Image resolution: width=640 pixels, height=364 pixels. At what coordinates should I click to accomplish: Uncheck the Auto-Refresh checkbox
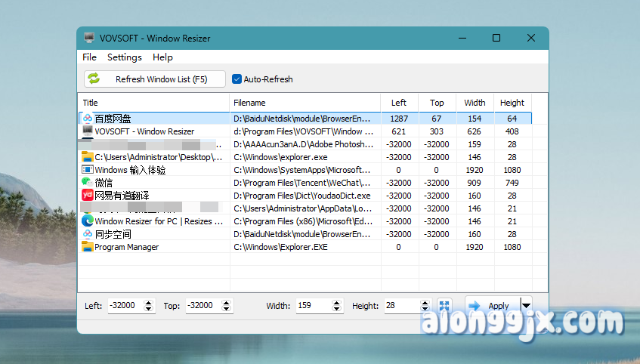[237, 79]
